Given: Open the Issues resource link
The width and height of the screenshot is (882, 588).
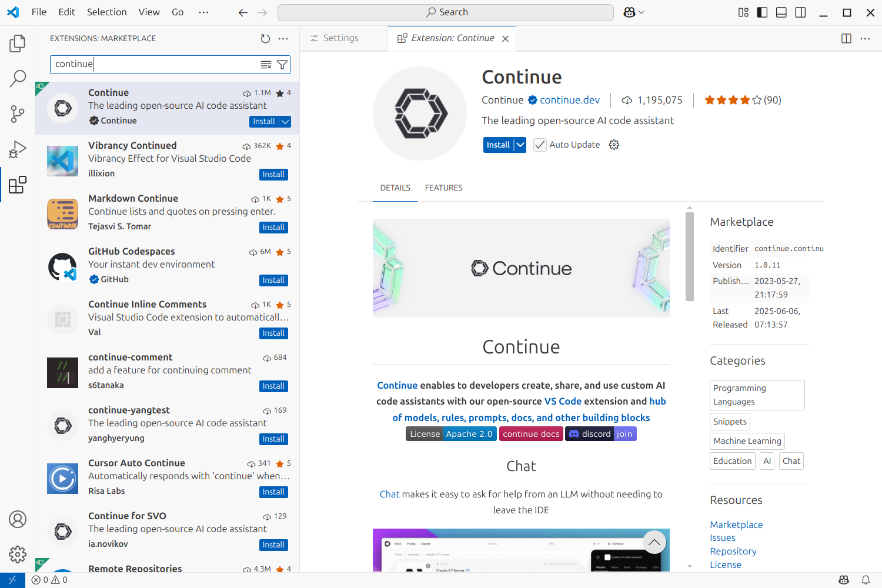Looking at the screenshot, I should 723,538.
